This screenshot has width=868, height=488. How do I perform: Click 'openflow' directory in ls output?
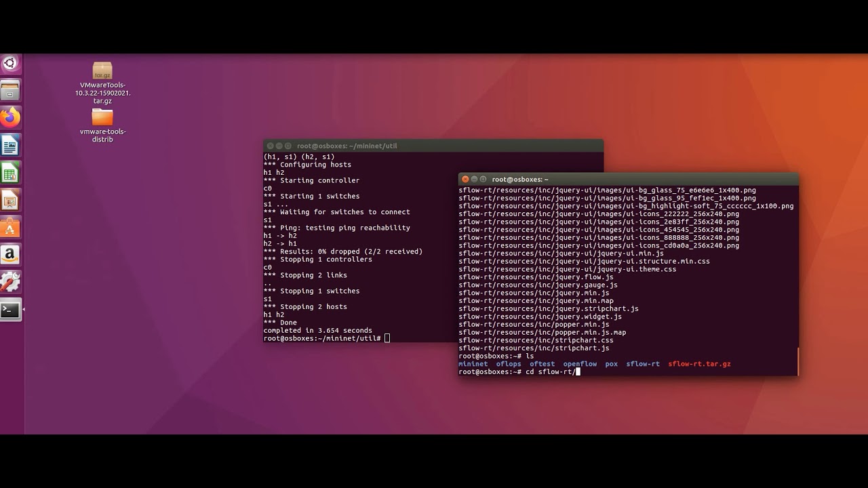click(580, 364)
